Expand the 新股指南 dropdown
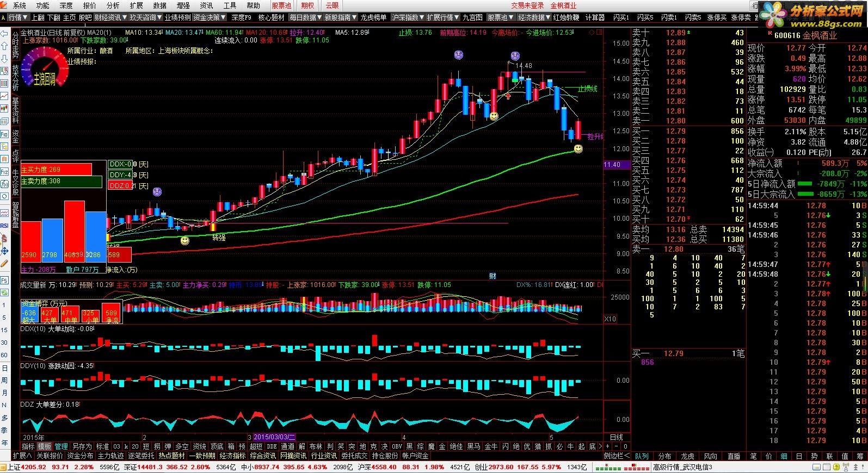868x473 pixels. point(341,17)
